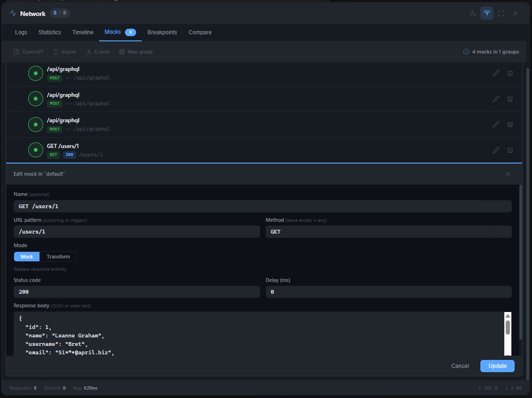Disable the GET /users/1 mock green toggle
The width and height of the screenshot is (532, 398).
[36, 150]
